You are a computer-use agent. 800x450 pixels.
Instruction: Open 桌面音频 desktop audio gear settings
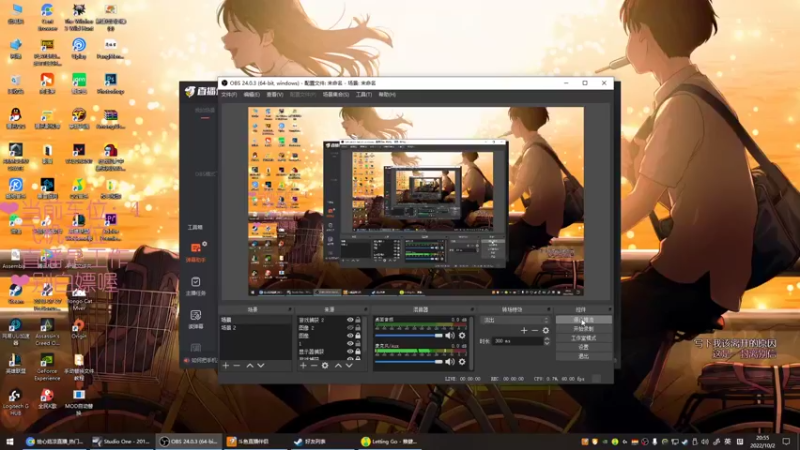coord(462,336)
